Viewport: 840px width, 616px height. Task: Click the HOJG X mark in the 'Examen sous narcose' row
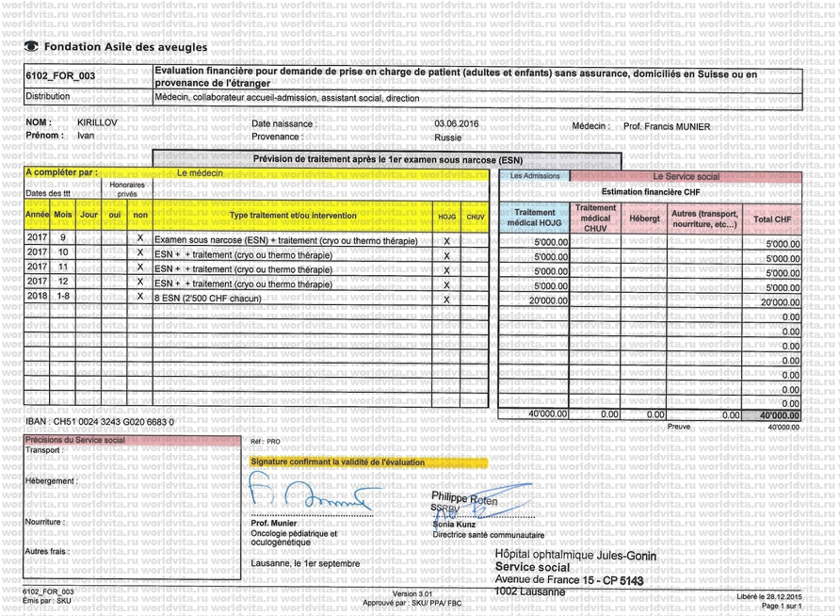point(446,241)
